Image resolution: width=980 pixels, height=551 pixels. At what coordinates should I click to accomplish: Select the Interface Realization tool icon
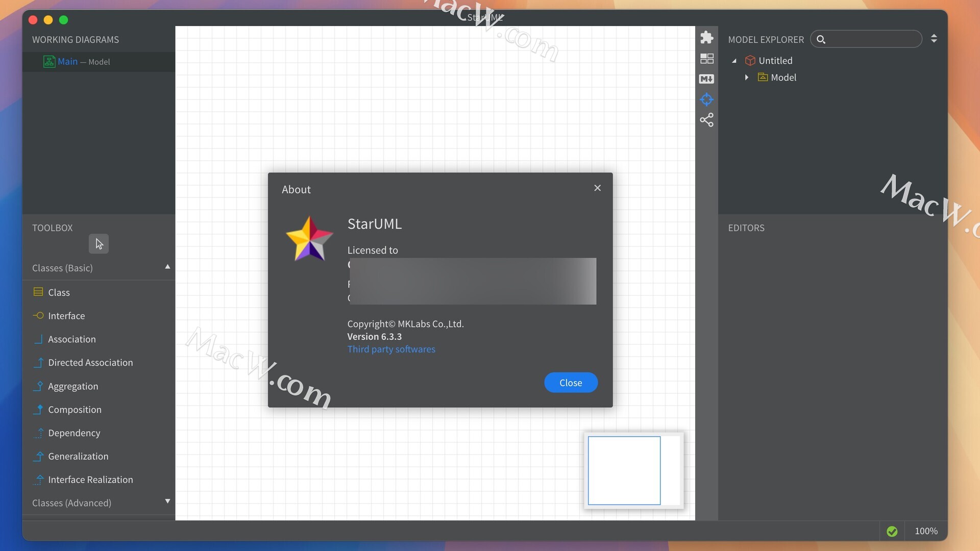[38, 480]
